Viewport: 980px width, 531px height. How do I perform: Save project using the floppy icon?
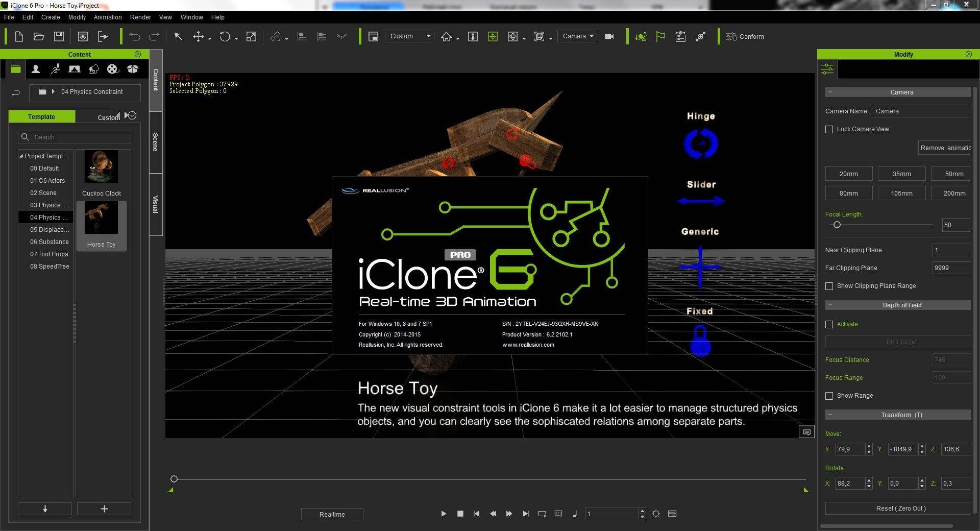59,36
